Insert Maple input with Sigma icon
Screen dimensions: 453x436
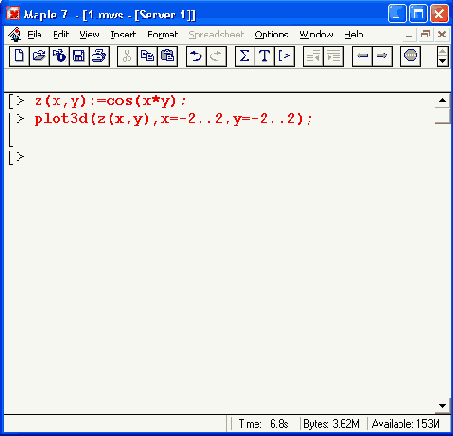pyautogui.click(x=245, y=56)
